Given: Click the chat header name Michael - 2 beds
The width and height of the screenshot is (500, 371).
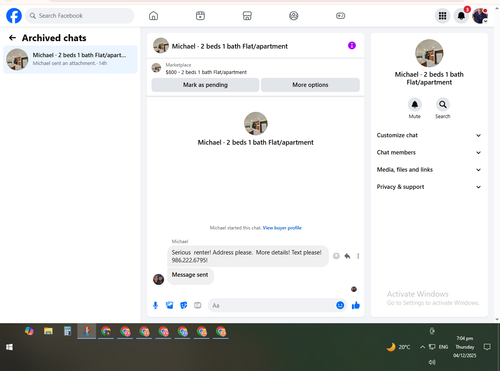Looking at the screenshot, I should (230, 46).
